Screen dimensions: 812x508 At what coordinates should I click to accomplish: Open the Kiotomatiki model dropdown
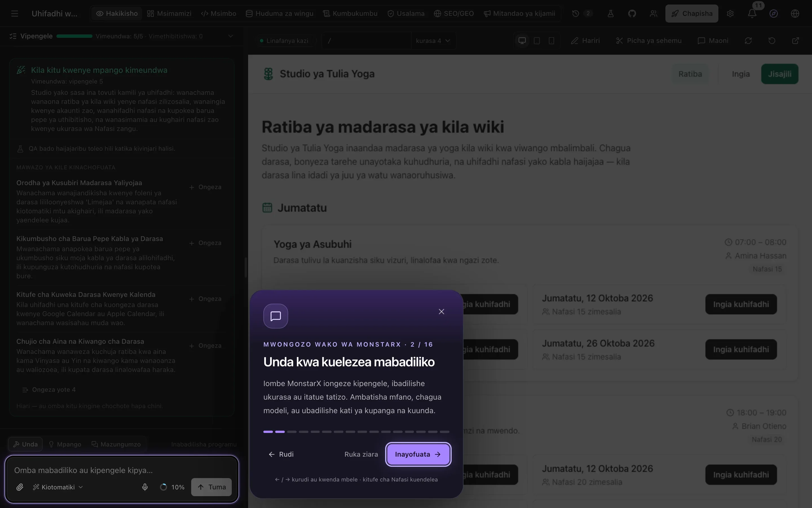click(x=58, y=487)
